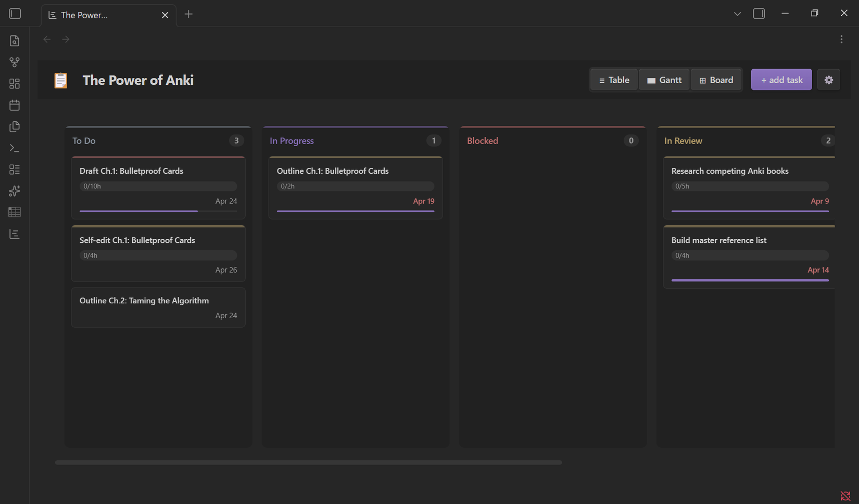
Task: Click the "In Review" column header
Action: click(x=683, y=141)
